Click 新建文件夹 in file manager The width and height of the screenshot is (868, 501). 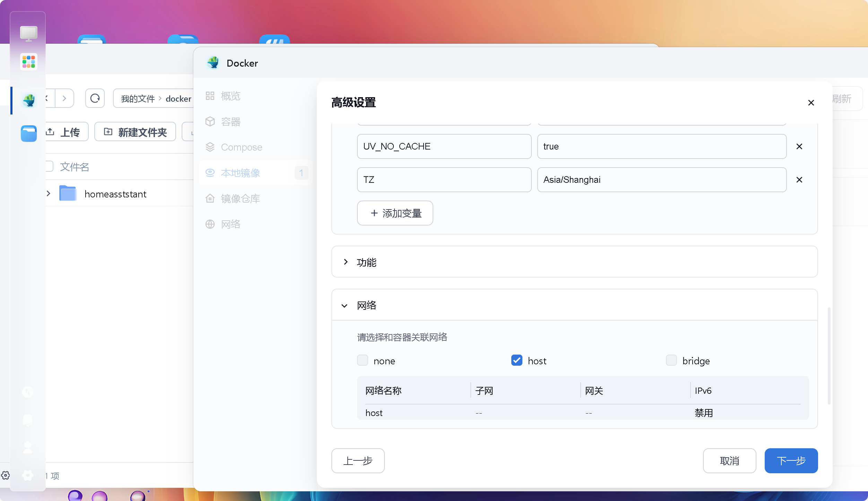point(135,132)
